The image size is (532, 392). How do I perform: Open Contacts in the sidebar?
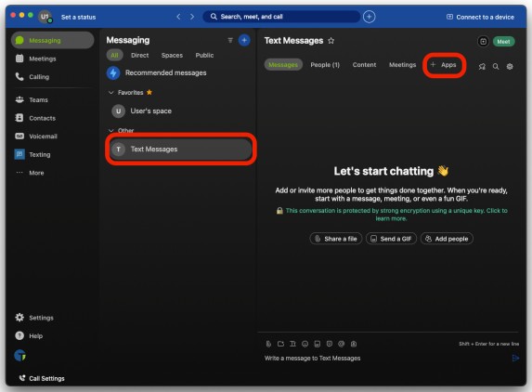point(35,118)
